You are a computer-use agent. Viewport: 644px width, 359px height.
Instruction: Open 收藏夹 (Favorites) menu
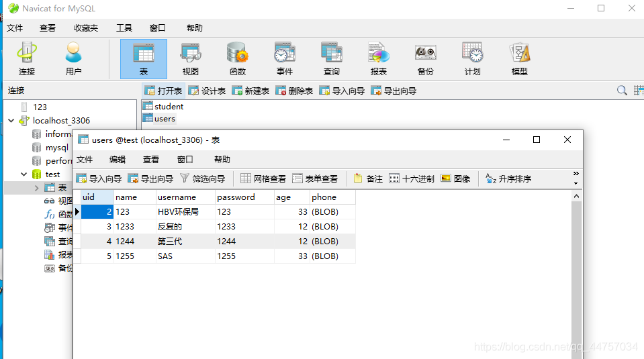(x=86, y=28)
